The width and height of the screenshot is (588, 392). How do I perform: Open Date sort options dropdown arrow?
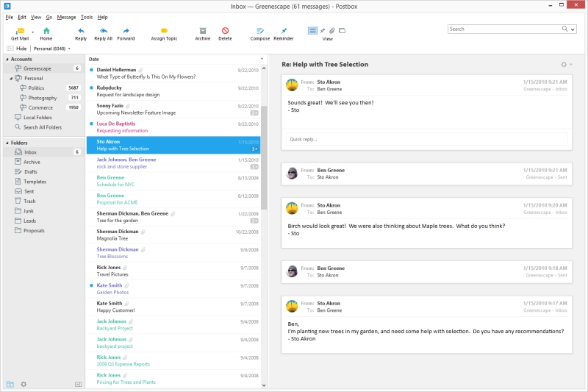point(262,60)
